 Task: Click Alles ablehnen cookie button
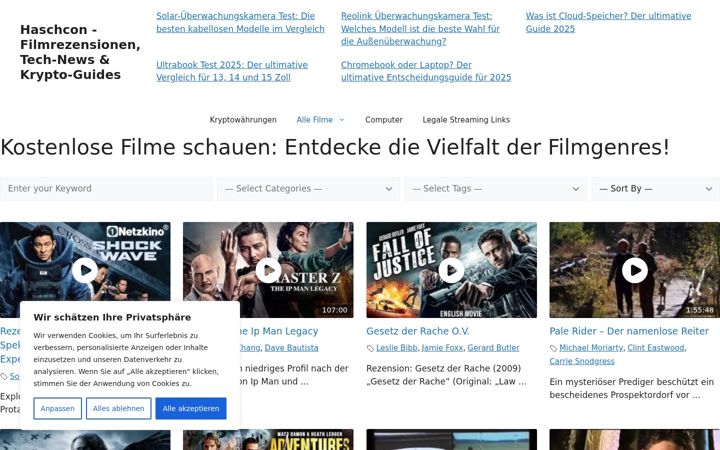pos(118,408)
